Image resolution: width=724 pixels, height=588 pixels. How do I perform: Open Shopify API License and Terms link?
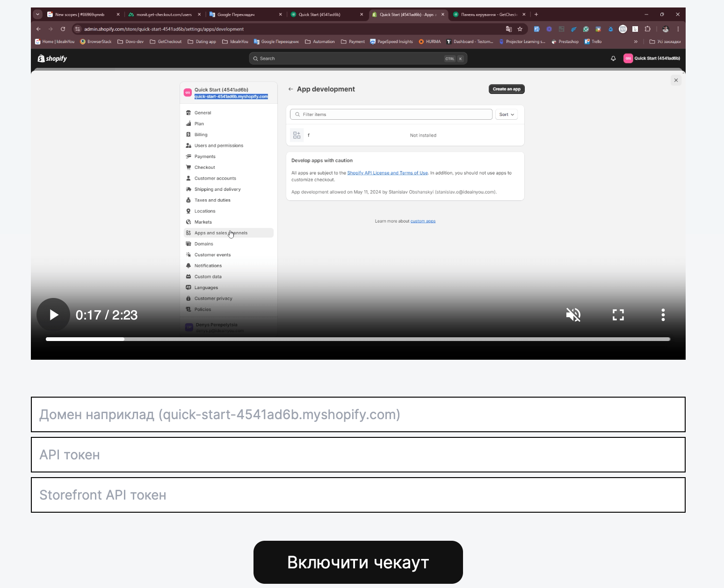[x=387, y=173]
